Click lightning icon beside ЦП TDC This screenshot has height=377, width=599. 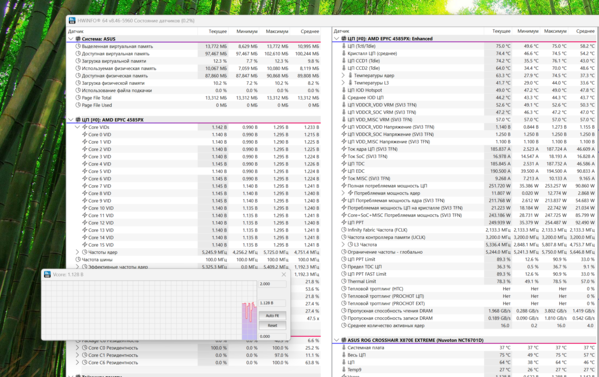(x=343, y=163)
